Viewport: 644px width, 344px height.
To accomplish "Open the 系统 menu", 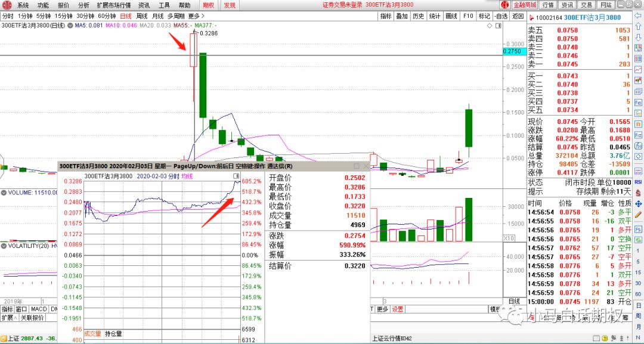I will coord(23,5).
